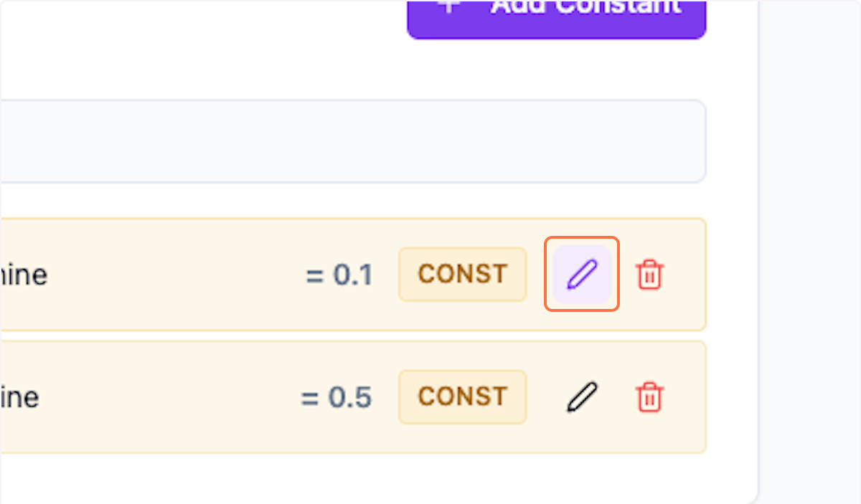The image size is (861, 504).
Task: Click the trash icon to delete the 0.5 constant
Action: point(649,396)
